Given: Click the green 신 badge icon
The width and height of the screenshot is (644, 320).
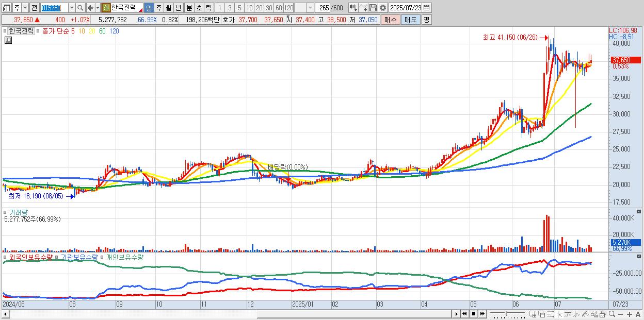Looking at the screenshot, I should coord(106,8).
